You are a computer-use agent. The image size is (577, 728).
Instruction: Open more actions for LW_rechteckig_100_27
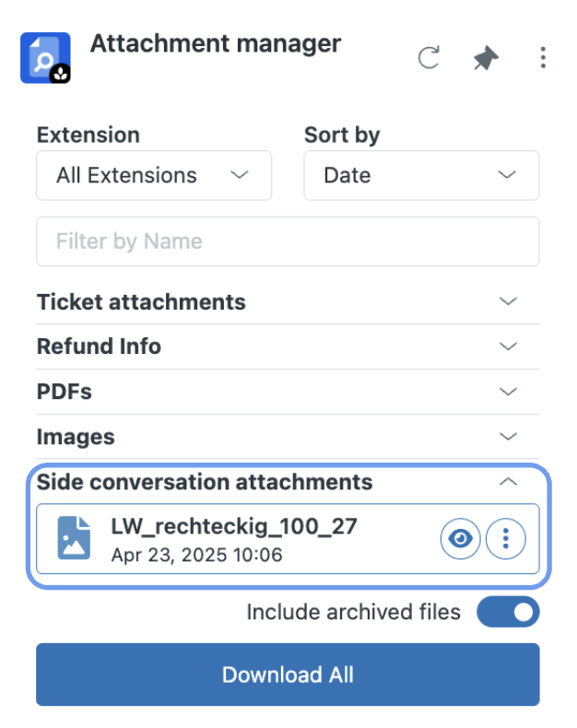pos(506,538)
